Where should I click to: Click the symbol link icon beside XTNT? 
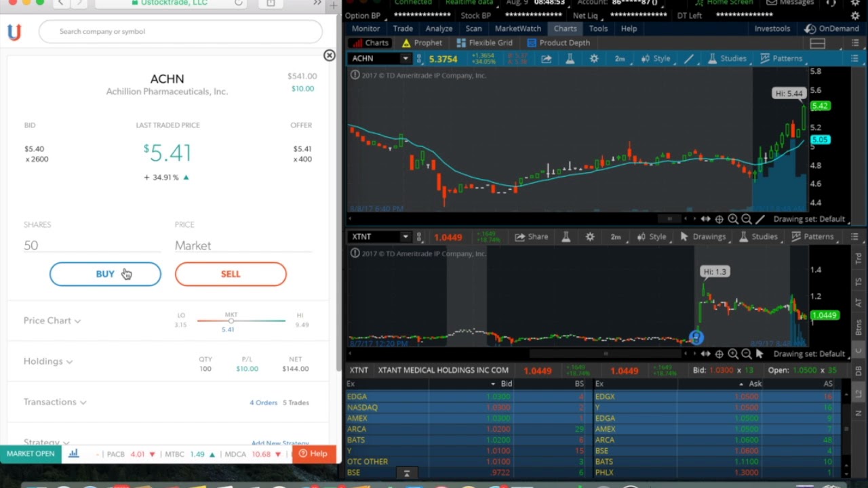(x=419, y=237)
